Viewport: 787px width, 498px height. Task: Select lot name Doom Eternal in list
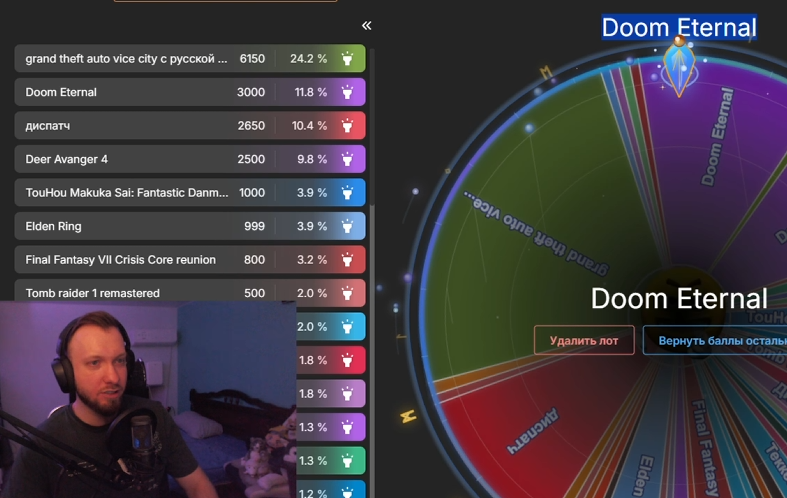(61, 92)
